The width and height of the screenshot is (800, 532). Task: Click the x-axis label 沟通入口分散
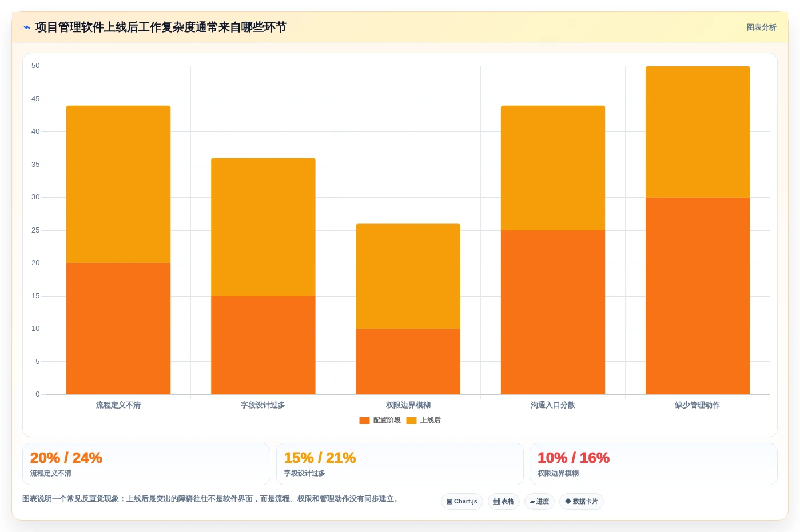(553, 405)
